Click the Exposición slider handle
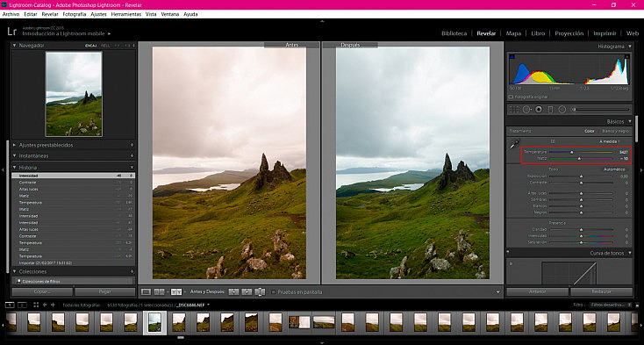This screenshot has height=345, width=644. (581, 176)
